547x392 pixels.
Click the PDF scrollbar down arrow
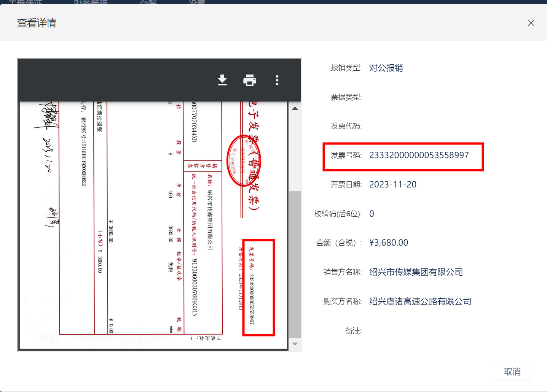295,344
